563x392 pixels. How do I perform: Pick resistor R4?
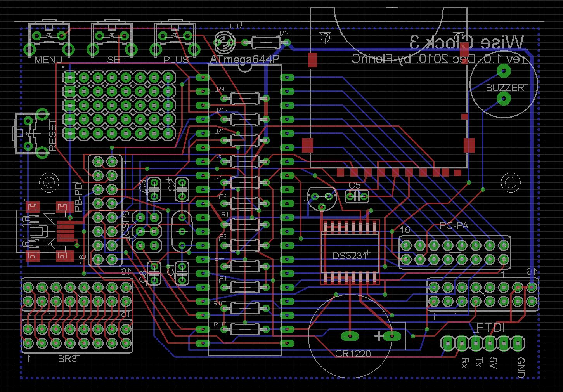click(x=244, y=287)
